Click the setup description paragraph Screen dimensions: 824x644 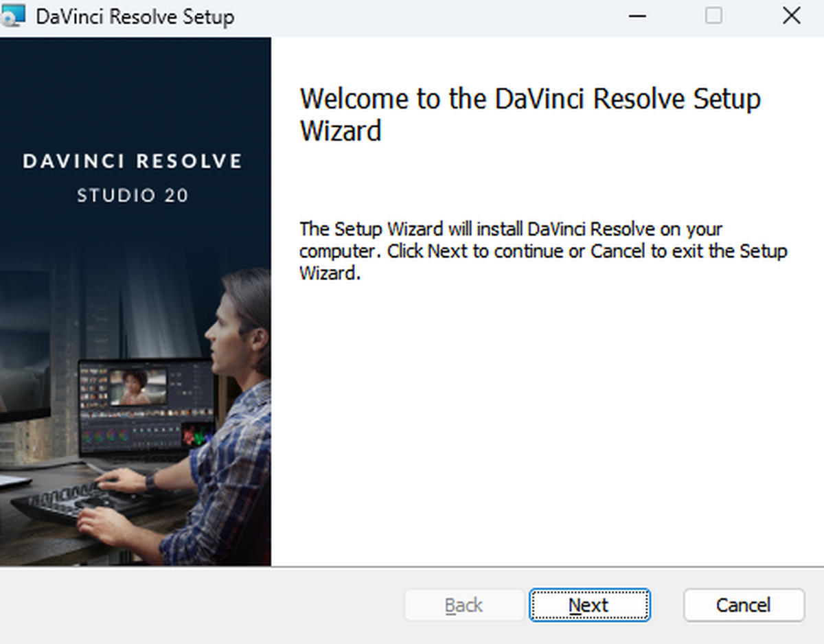pyautogui.click(x=542, y=251)
